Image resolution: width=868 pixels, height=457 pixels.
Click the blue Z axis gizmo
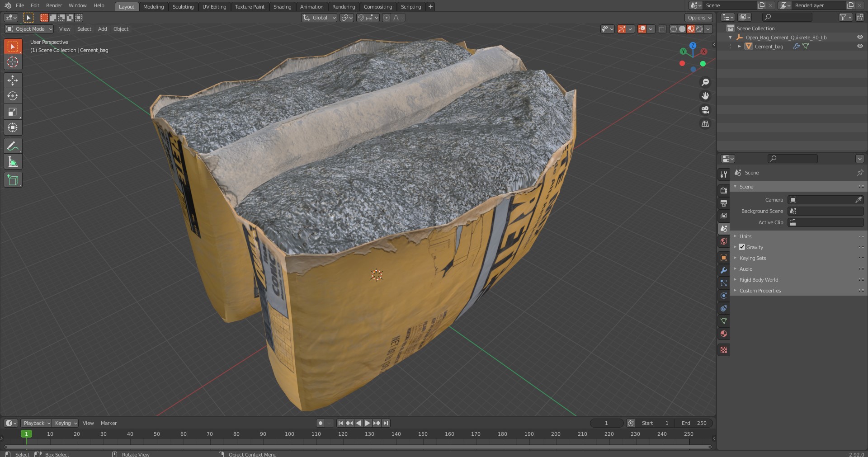click(x=693, y=46)
